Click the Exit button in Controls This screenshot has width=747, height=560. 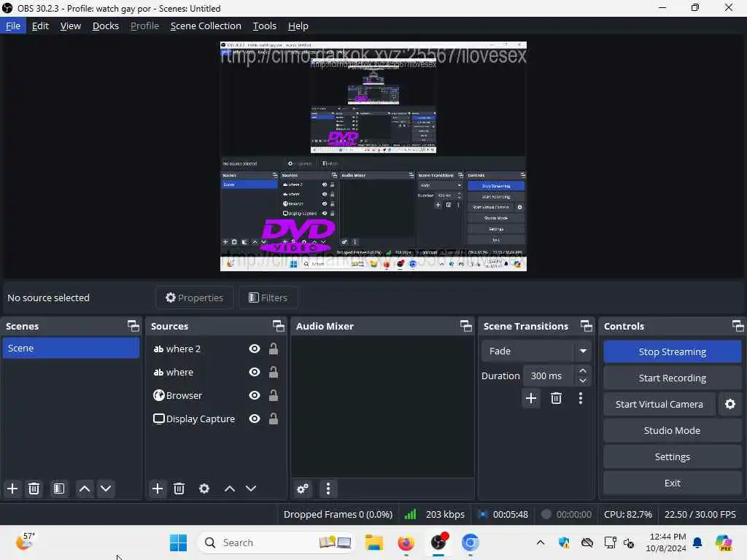point(672,483)
